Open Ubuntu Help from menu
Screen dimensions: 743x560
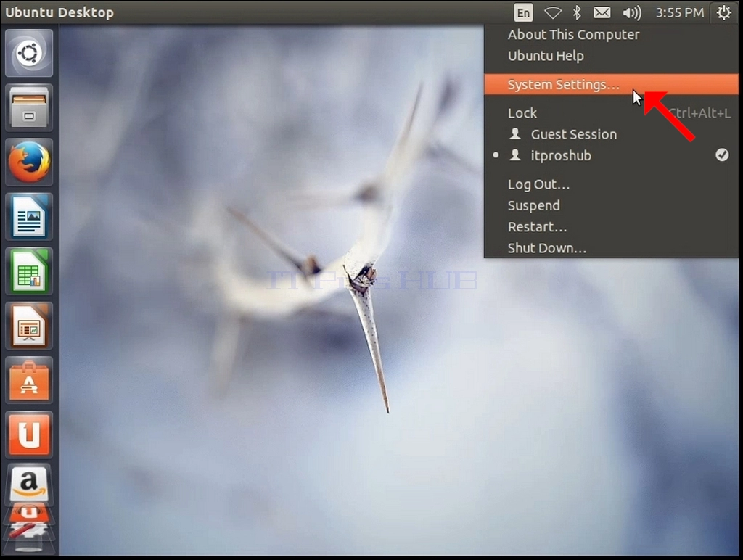tap(611, 56)
